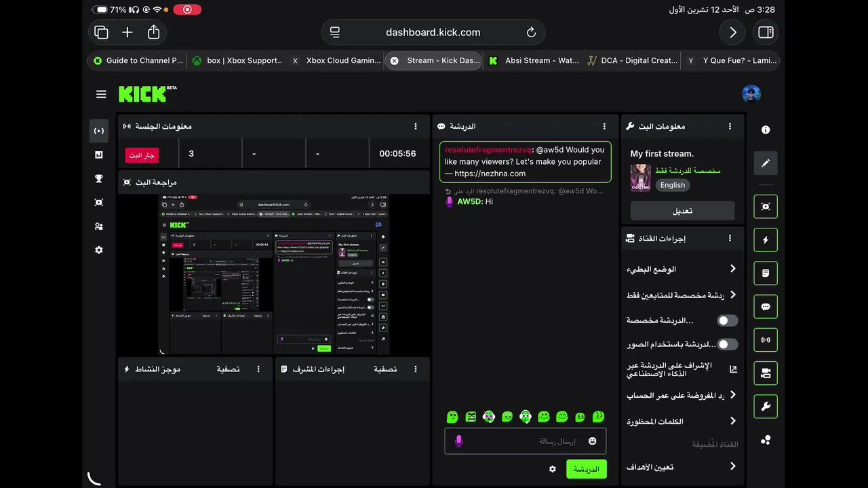Click the Kick logo
This screenshot has width=868, height=488.
point(147,94)
